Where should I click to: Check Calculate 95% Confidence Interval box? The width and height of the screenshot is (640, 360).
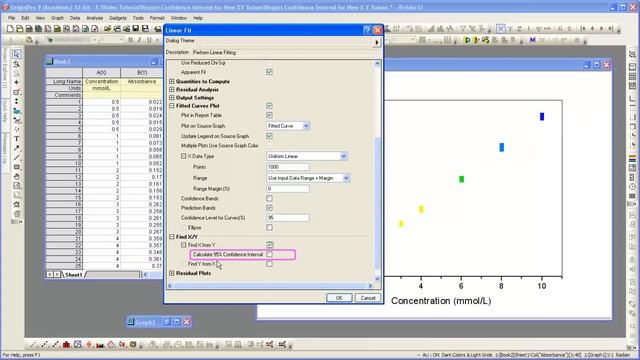(269, 254)
